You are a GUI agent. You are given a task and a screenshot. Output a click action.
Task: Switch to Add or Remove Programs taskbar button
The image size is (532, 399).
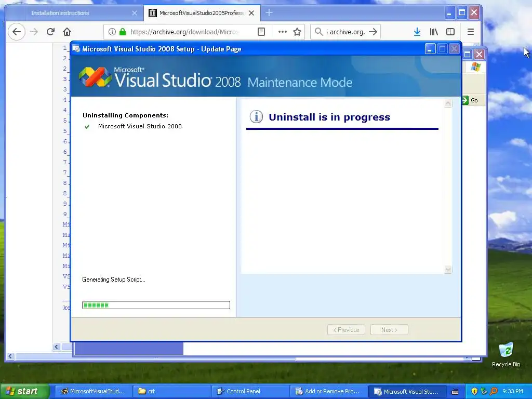point(328,391)
